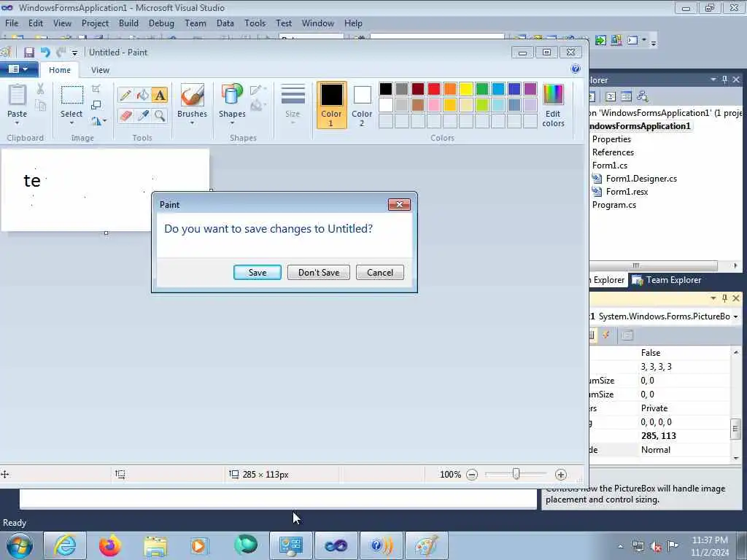Image resolution: width=747 pixels, height=560 pixels.
Task: Expand the Select dropdown arrow
Action: [x=71, y=123]
